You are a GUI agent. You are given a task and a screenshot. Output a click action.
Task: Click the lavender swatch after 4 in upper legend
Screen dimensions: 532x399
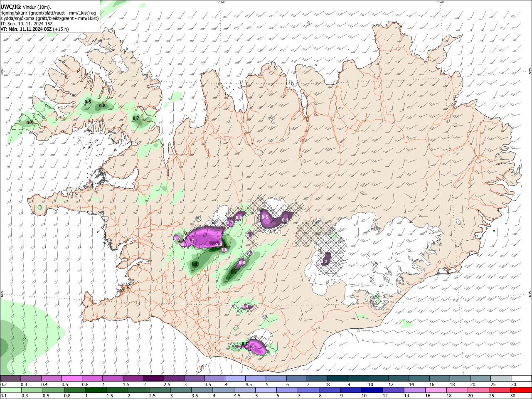pos(235,379)
